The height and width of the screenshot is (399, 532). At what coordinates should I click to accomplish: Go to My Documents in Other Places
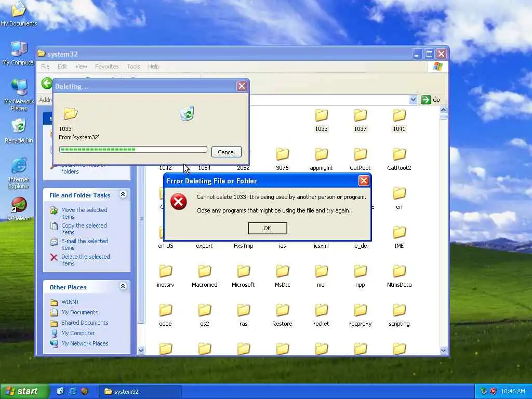tap(79, 312)
